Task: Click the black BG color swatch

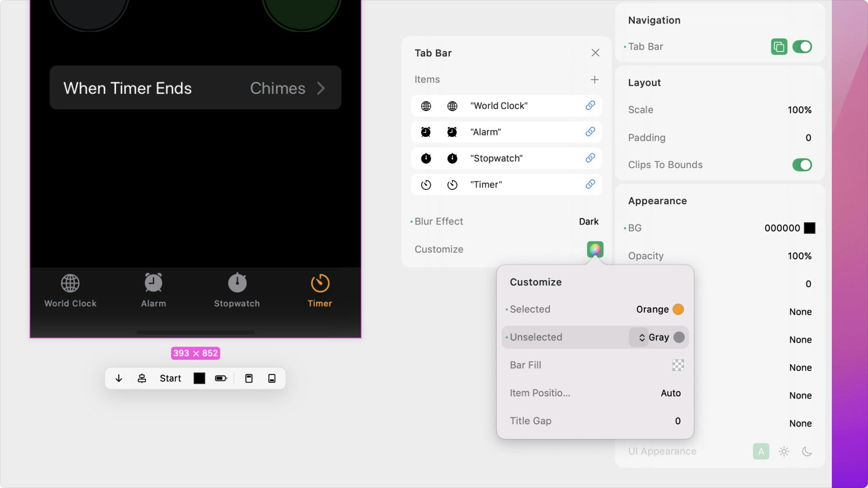Action: coord(809,228)
